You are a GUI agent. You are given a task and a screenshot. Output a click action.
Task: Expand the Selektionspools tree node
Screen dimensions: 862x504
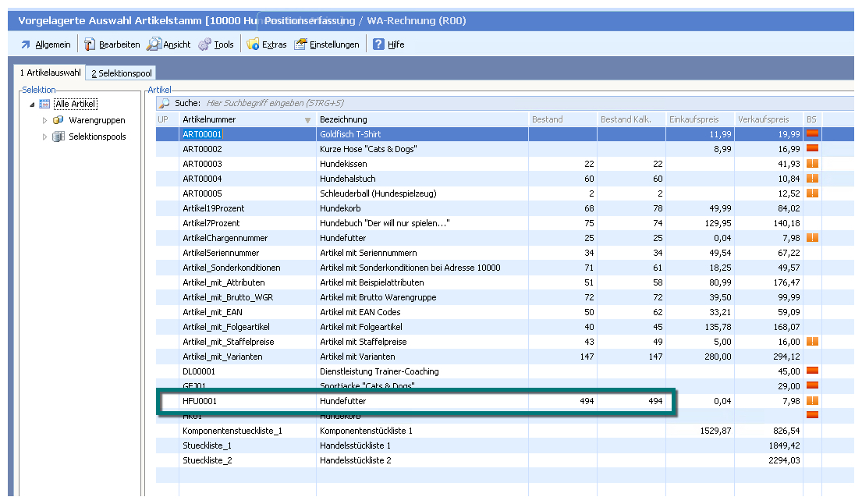pyautogui.click(x=44, y=137)
